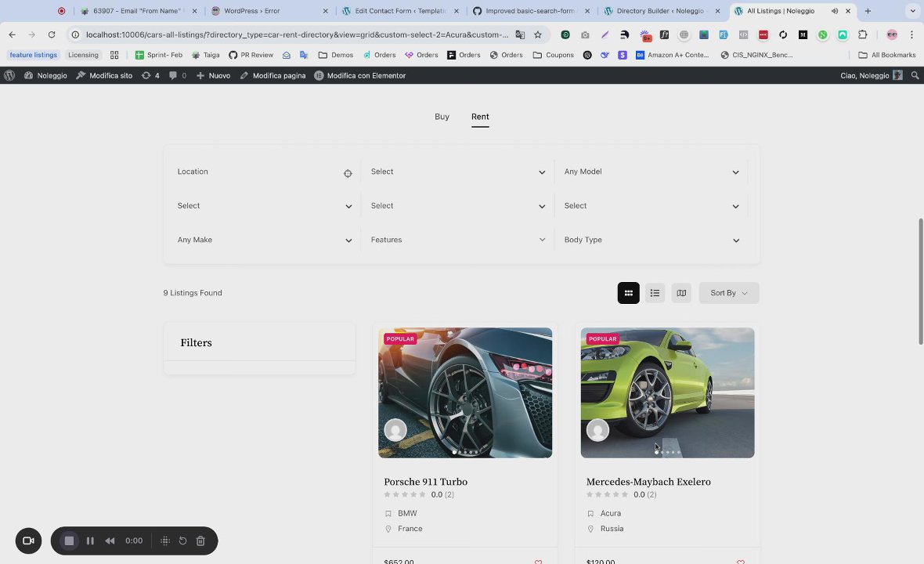Open Modifica sito link
This screenshot has width=924, height=564.
click(x=104, y=75)
